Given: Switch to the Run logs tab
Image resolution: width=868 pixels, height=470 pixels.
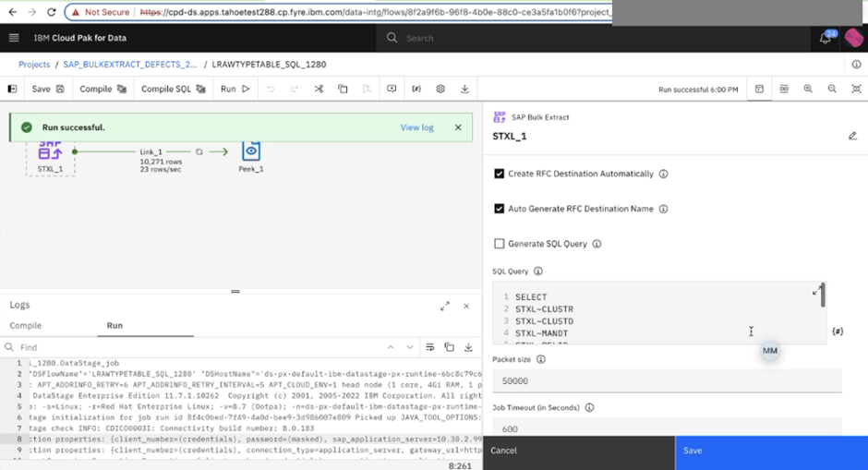Looking at the screenshot, I should [115, 326].
